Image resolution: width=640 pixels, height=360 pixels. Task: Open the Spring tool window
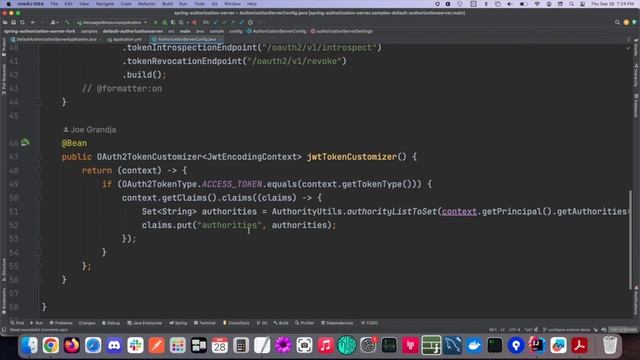coord(178,323)
